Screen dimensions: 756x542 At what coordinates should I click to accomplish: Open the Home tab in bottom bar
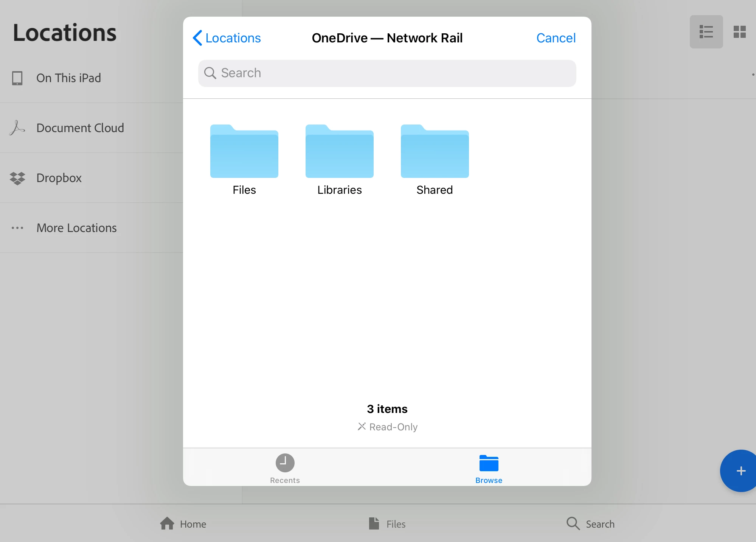(x=183, y=524)
